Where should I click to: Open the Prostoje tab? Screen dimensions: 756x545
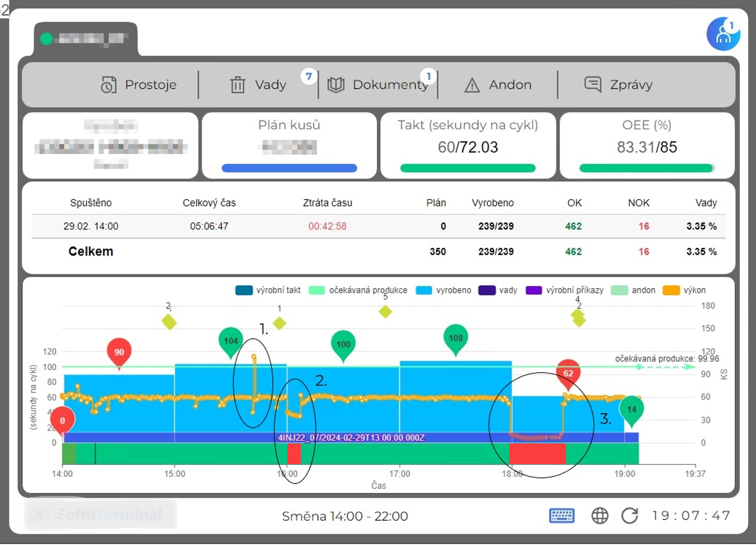coord(150,85)
